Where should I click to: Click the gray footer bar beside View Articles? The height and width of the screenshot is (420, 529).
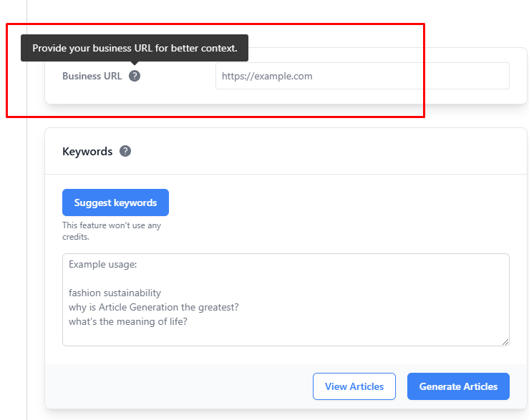point(179,386)
